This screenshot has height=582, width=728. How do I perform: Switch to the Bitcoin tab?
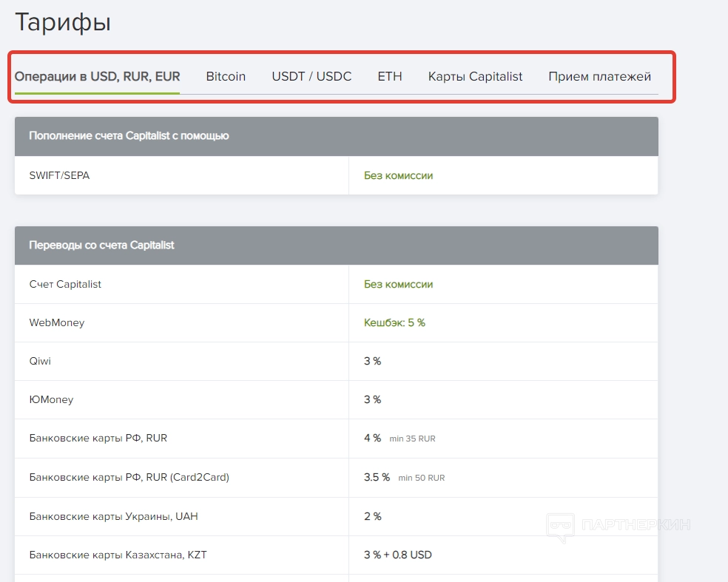pos(226,76)
